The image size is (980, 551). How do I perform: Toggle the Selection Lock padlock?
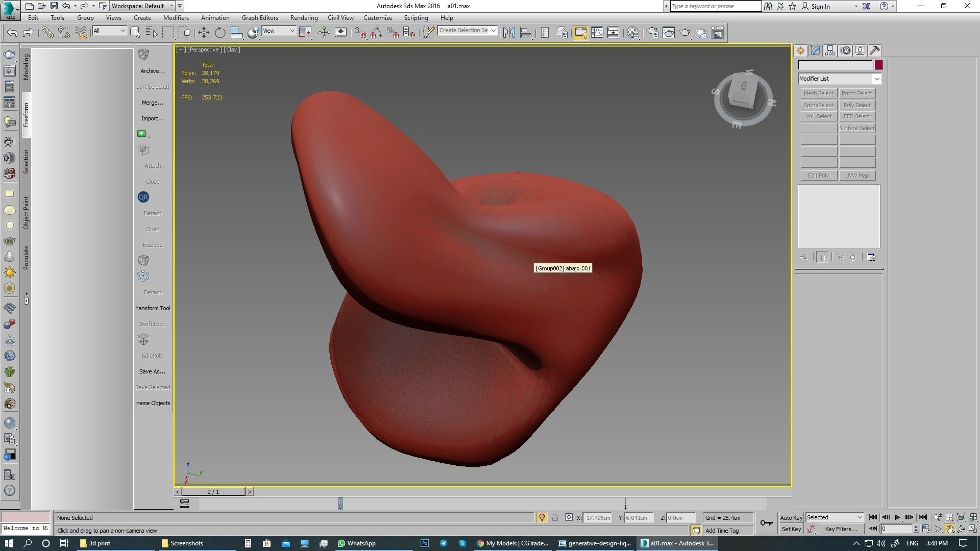coord(555,517)
